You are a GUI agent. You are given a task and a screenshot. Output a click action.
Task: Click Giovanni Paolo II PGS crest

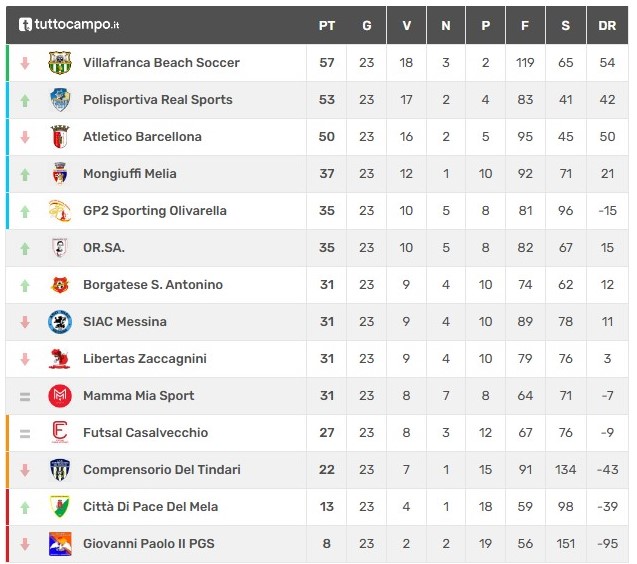tap(60, 543)
